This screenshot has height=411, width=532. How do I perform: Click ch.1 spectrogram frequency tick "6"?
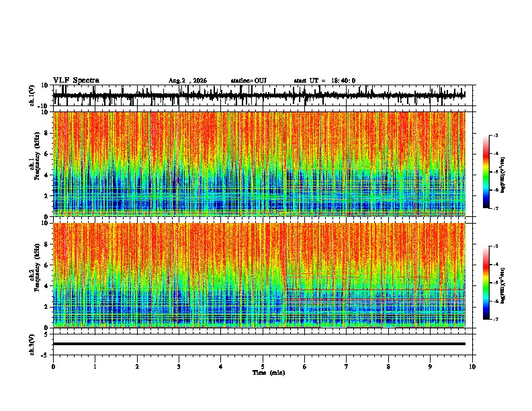47,154
